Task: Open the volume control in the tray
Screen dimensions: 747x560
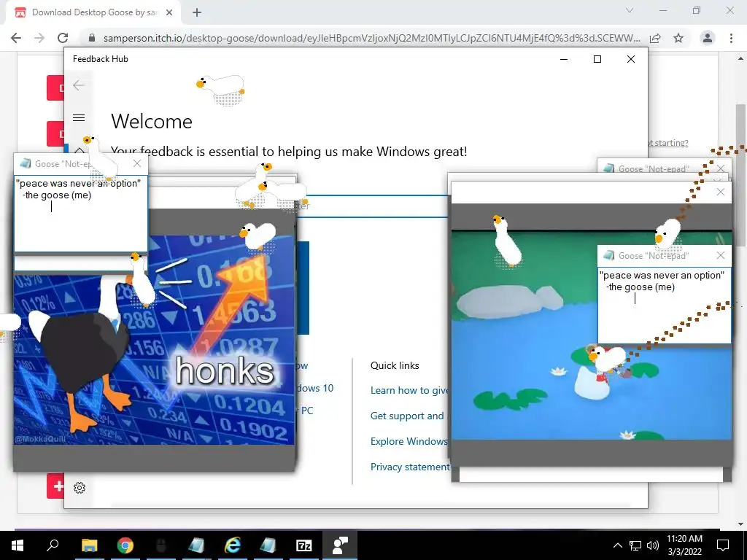Action: [653, 545]
